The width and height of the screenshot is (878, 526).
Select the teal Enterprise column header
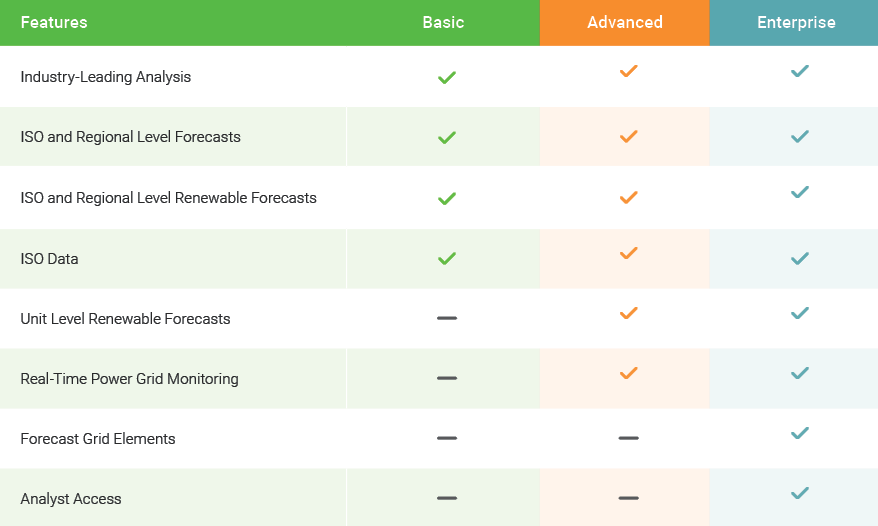pos(796,22)
